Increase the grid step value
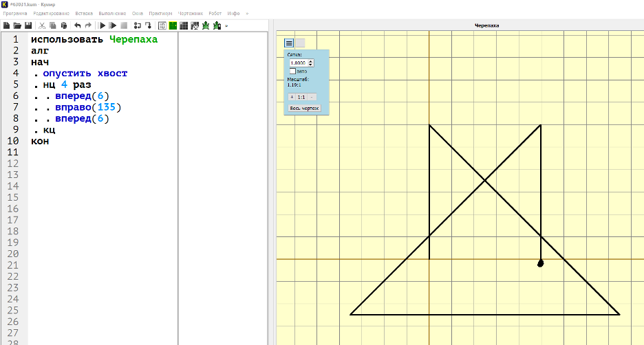This screenshot has width=644, height=345. [x=311, y=61]
